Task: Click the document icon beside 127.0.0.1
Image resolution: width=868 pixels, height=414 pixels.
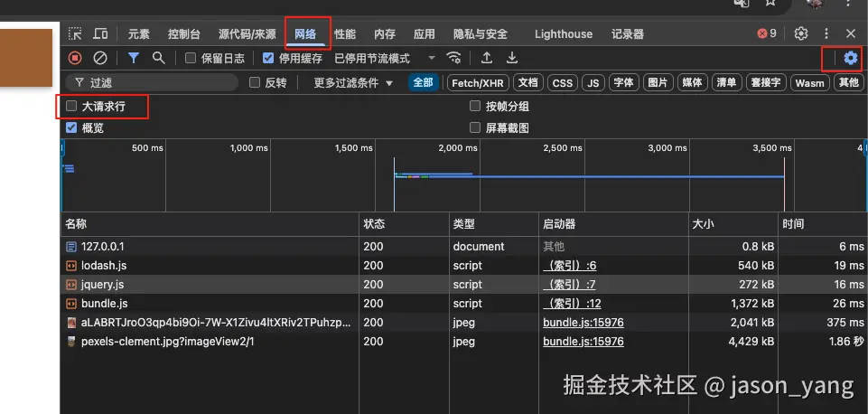Action: click(70, 247)
